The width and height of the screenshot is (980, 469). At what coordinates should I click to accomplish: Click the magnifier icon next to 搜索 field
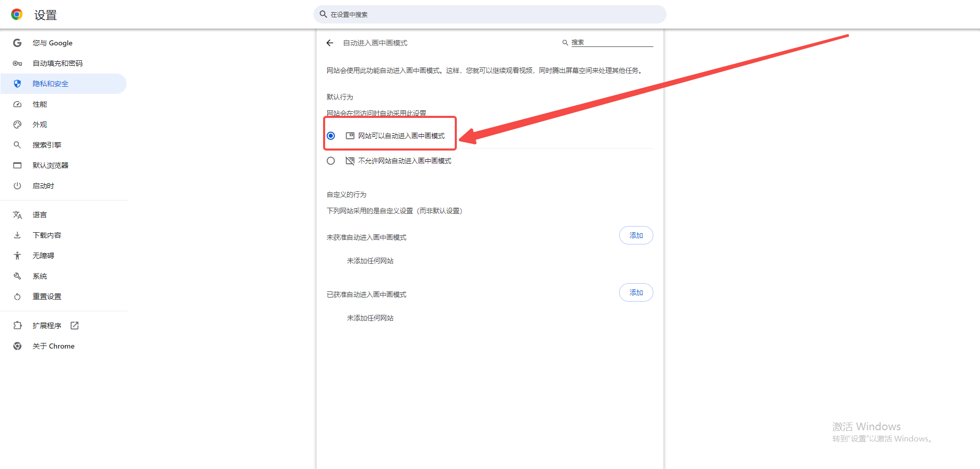(565, 43)
